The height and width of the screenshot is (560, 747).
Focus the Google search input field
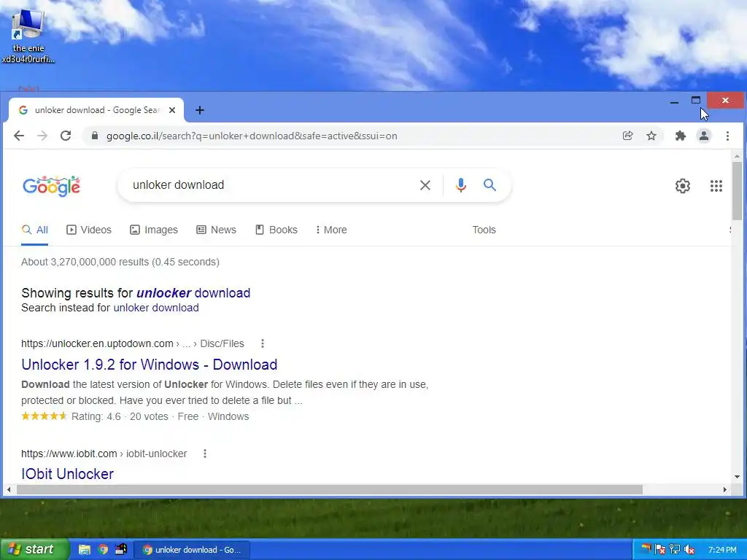pyautogui.click(x=271, y=184)
